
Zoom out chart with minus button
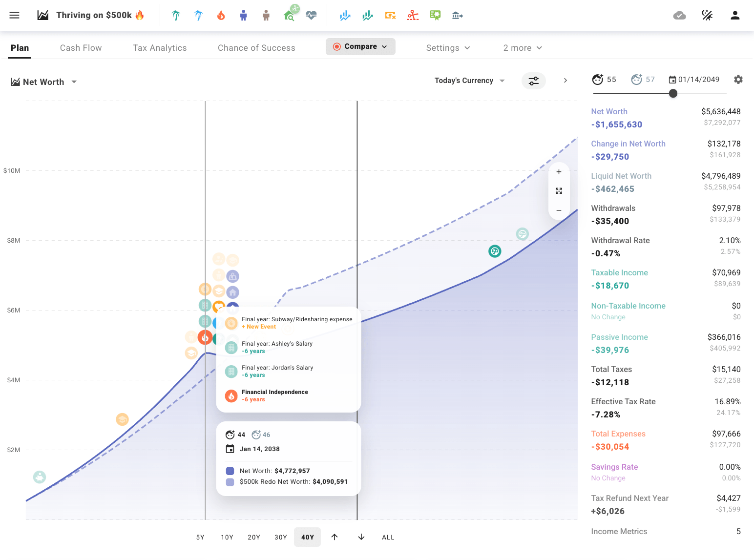click(x=559, y=210)
